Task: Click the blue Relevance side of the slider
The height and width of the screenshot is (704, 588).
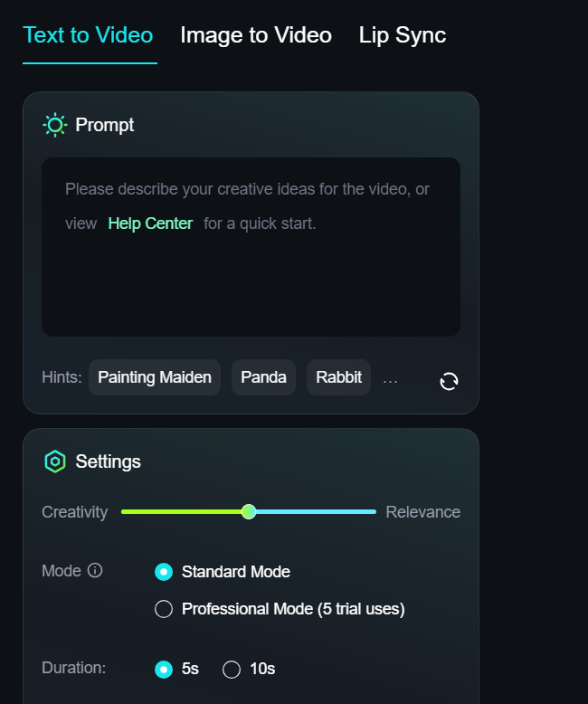Action: coord(317,512)
